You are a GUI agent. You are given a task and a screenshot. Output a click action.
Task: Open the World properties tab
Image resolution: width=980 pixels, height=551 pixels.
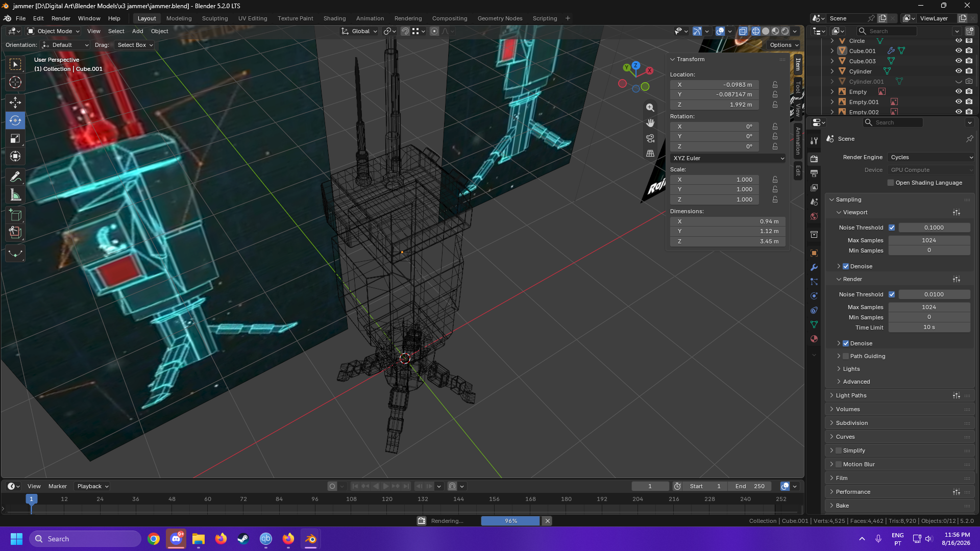pos(814,216)
